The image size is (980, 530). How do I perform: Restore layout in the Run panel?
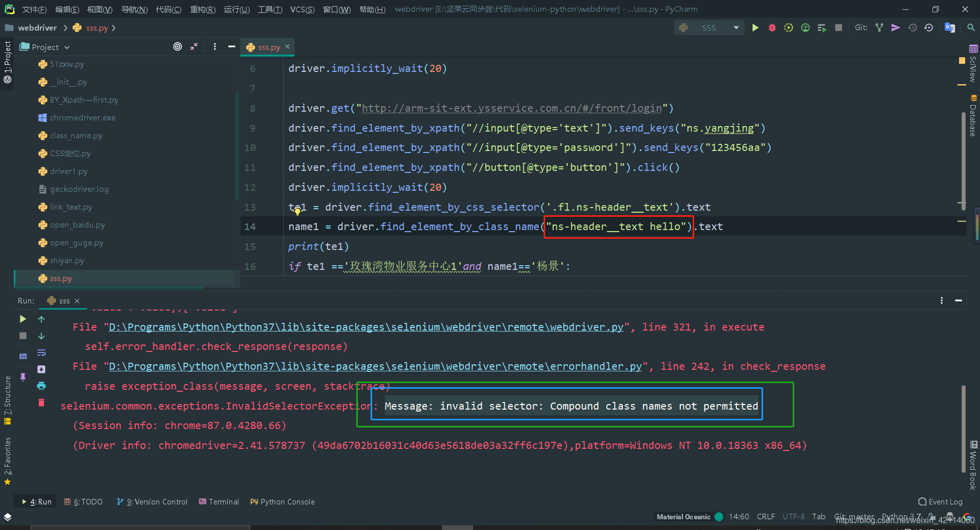click(23, 356)
